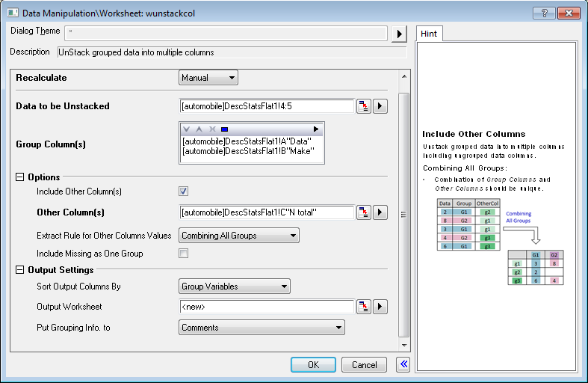Click the Data to be Unstacked input field

coord(267,106)
